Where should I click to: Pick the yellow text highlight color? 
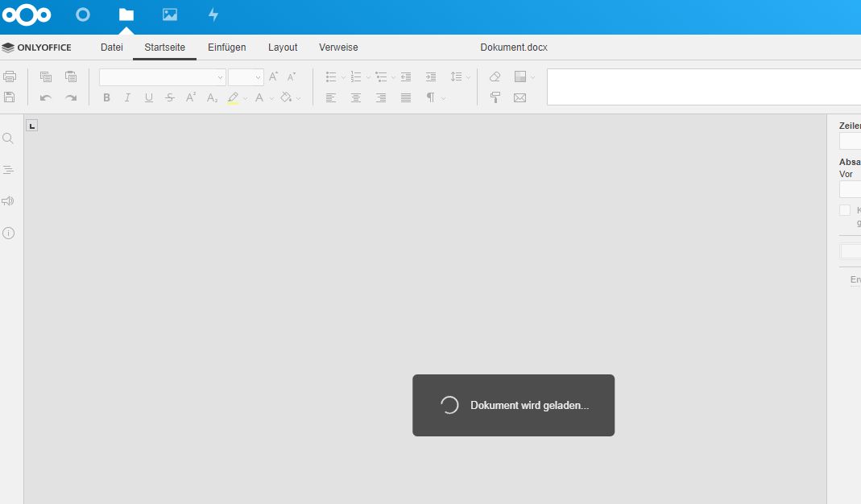click(x=233, y=97)
